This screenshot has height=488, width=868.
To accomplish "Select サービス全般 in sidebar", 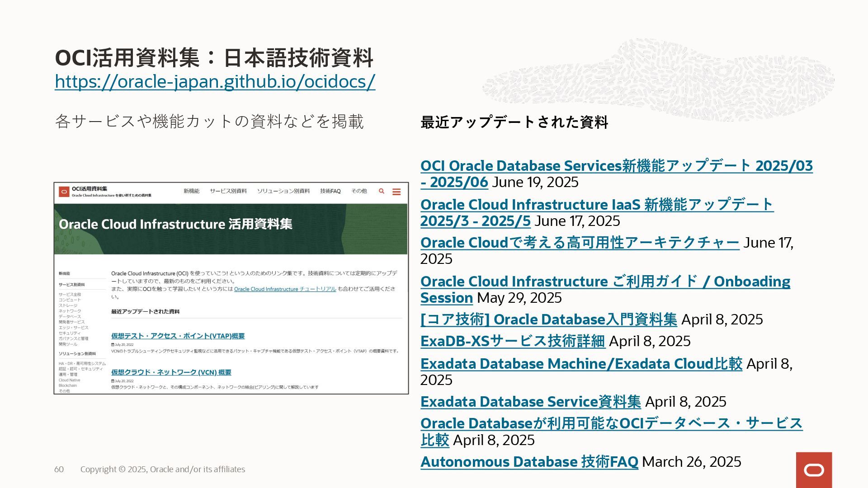I will point(70,295).
